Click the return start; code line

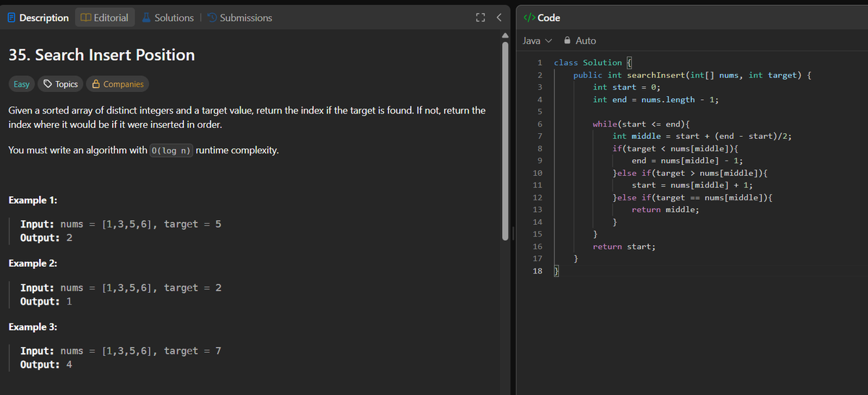624,247
